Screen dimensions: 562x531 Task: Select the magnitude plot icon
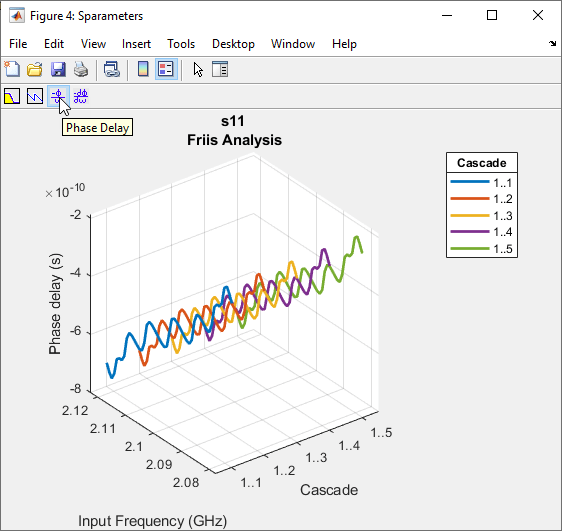[12, 96]
